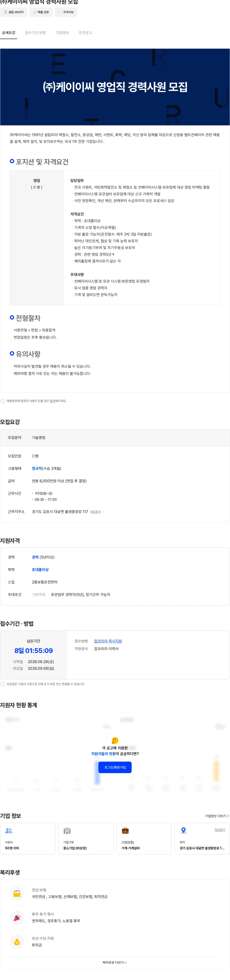Click the thinking emoji icon above applicant stats
230x980 pixels.
115,740
